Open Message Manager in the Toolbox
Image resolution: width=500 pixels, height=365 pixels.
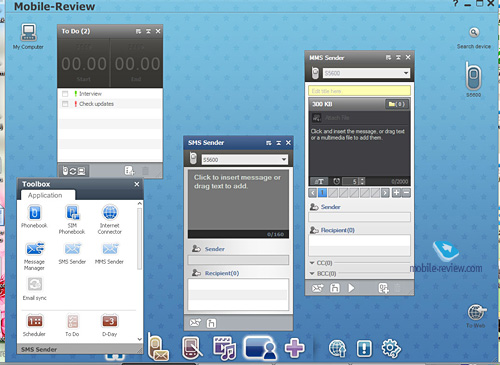tap(34, 249)
